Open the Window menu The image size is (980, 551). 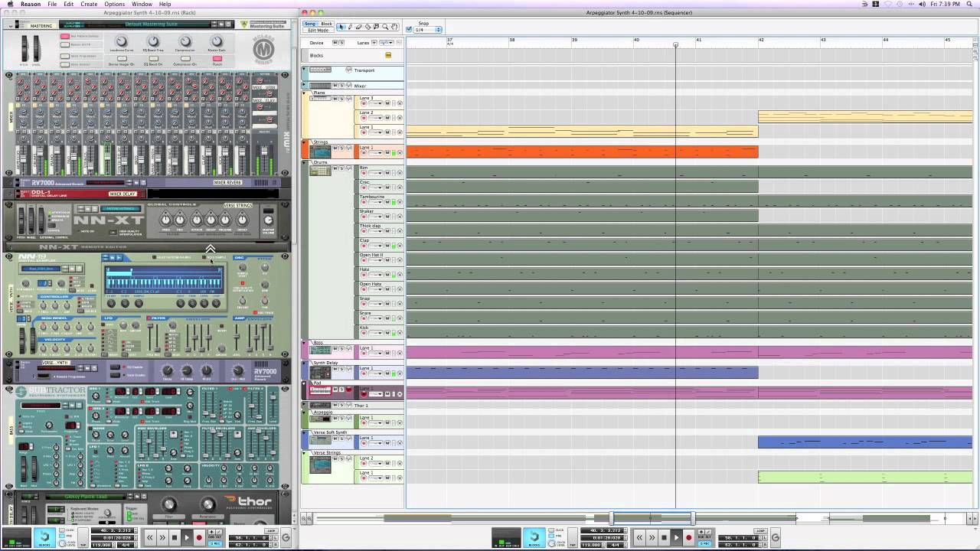142,4
